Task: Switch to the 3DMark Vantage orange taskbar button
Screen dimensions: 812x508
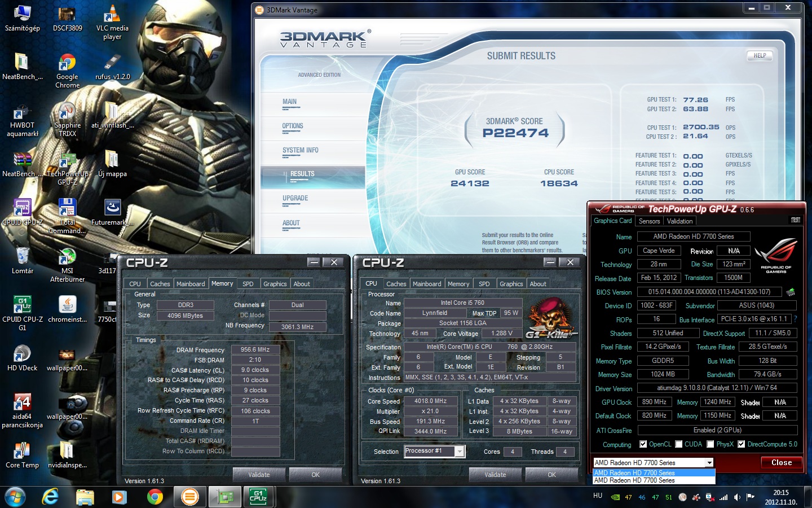Action: (x=190, y=497)
